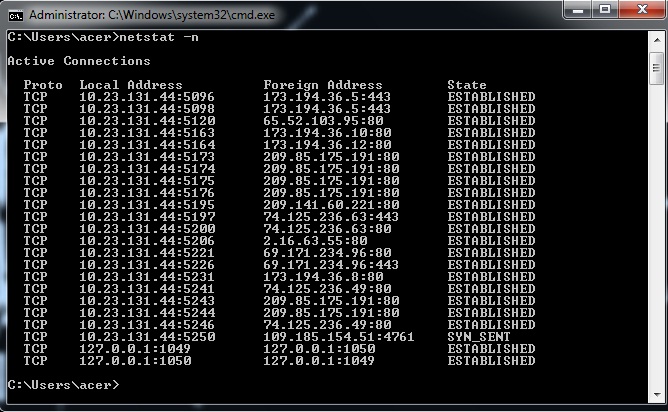Click the scrollbar down arrow
The width and height of the screenshot is (668, 412).
tap(656, 395)
